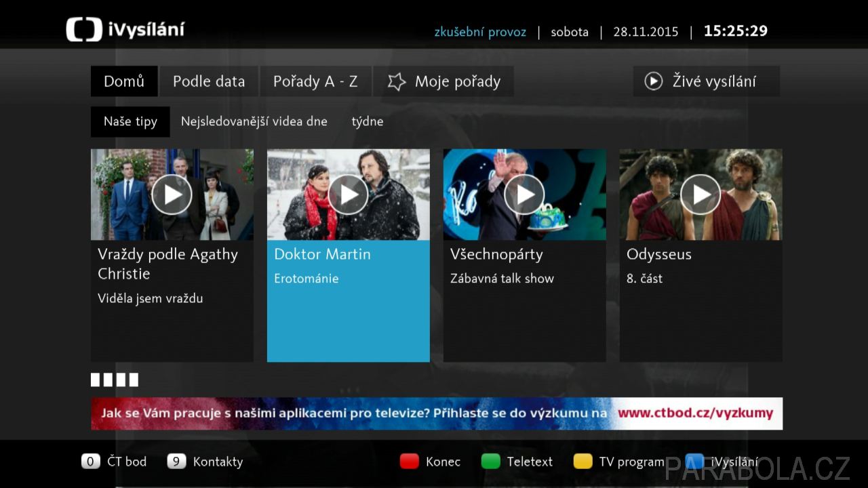Click the Vraždy podle Agathy Christie title
The width and height of the screenshot is (868, 488).
pos(167,264)
